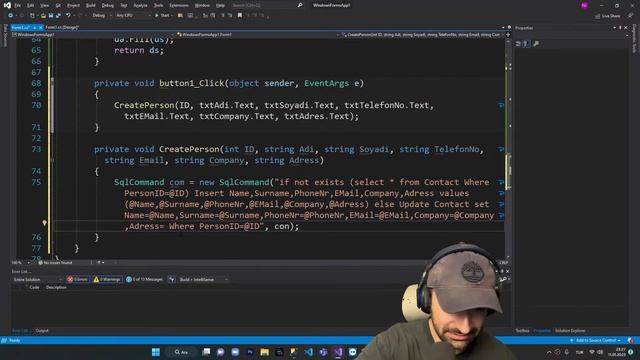
Task: Click the Save All icon in toolbar
Action: click(58, 16)
